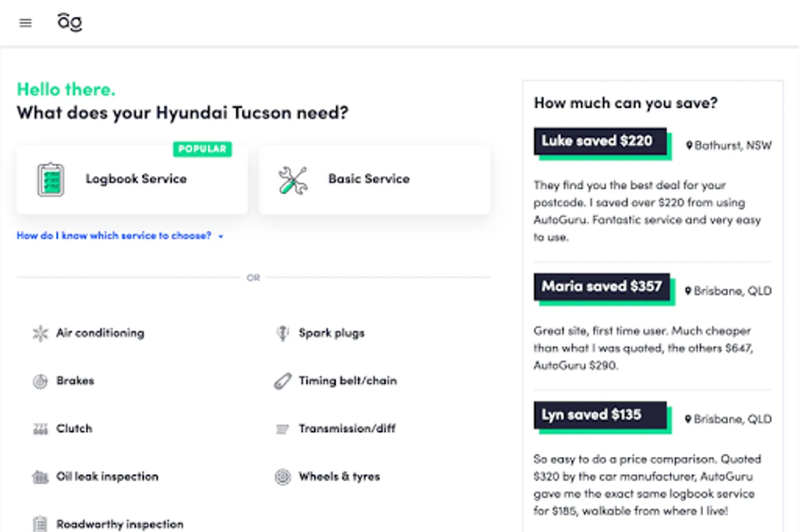Click the Roadworthy inspection icon

(x=40, y=524)
